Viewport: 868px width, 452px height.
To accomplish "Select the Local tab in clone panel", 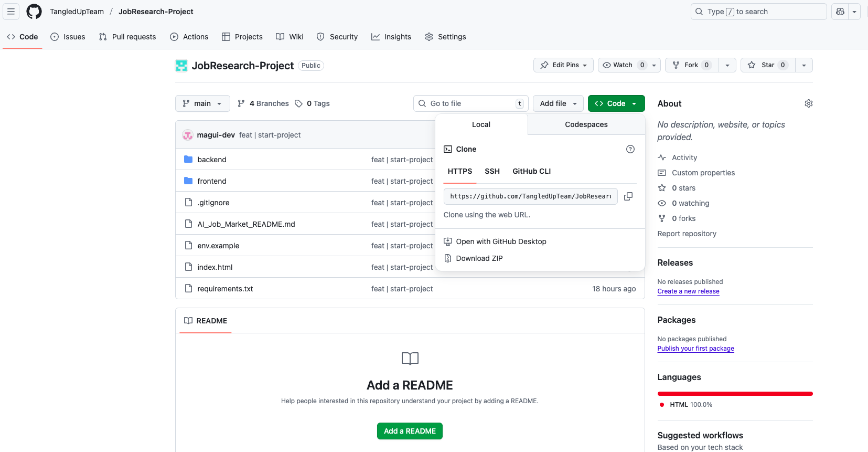I will coord(481,124).
